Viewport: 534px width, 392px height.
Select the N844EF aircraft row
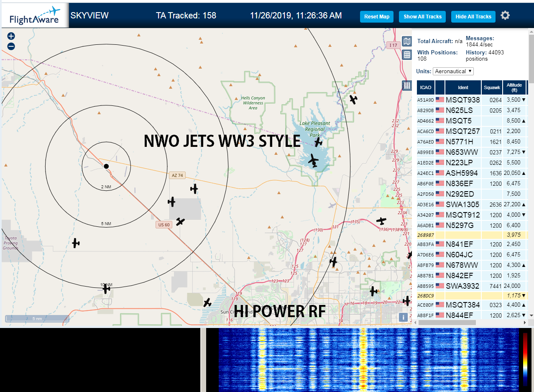pos(472,315)
